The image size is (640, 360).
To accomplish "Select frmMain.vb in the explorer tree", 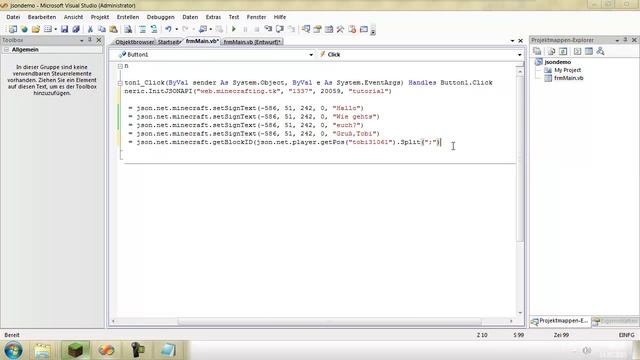I will pyautogui.click(x=569, y=78).
